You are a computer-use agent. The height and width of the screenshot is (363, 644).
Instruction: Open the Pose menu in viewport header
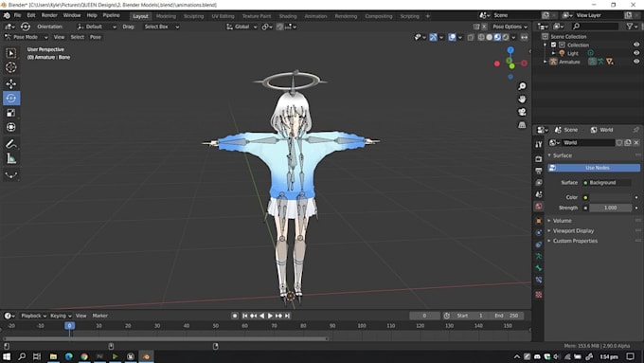click(96, 37)
